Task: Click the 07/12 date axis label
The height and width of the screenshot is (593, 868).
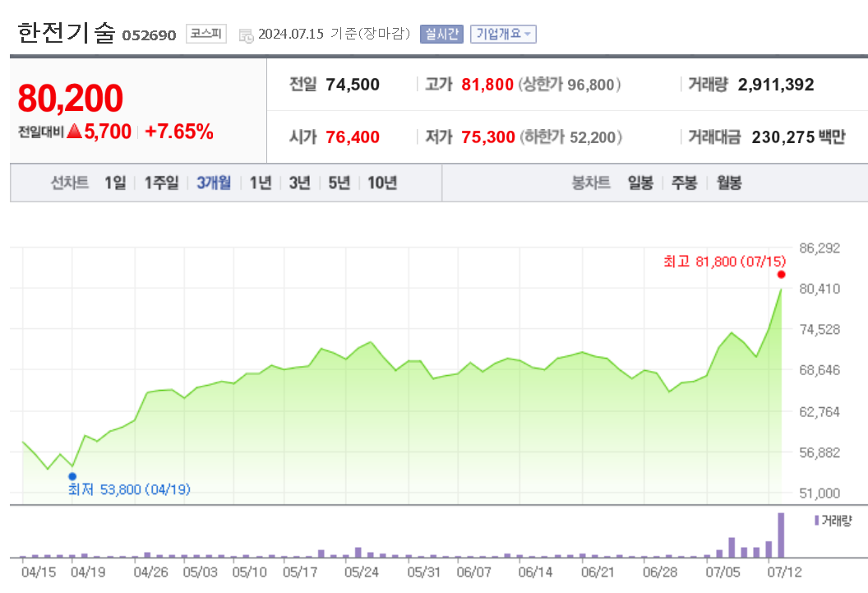Action: [784, 572]
